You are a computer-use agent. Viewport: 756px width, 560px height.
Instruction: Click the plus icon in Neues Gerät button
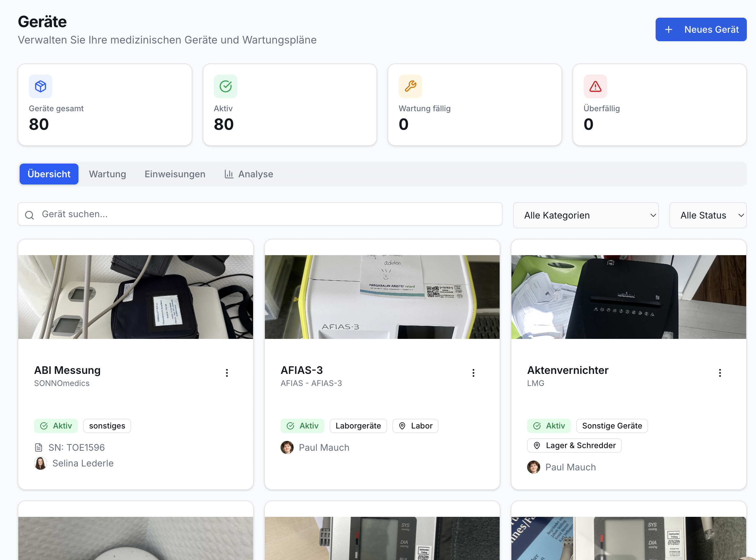669,29
